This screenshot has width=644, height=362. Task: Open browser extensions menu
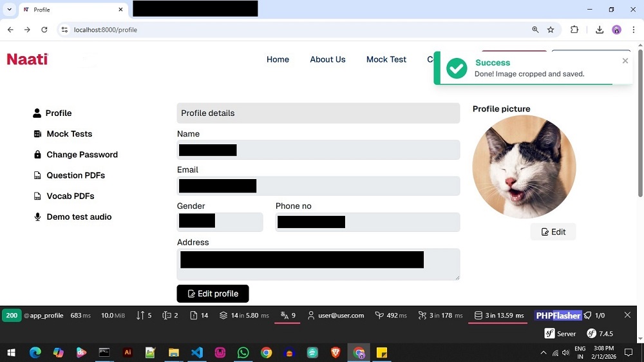pos(574,30)
